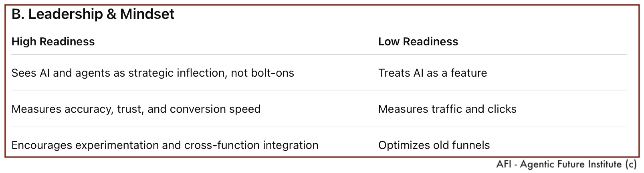
Task: Click the "AFI" abbreviation in the footer
Action: 503,165
